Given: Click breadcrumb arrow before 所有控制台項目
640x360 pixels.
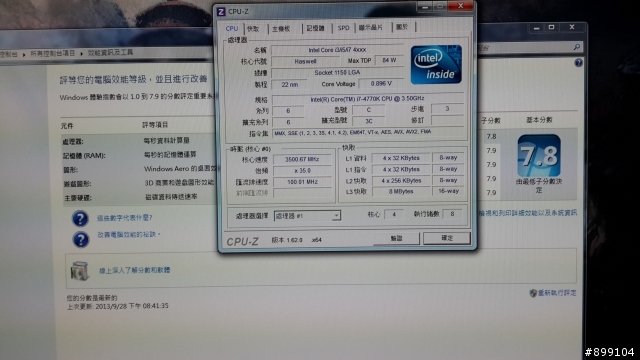Looking at the screenshot, I should (24, 54).
